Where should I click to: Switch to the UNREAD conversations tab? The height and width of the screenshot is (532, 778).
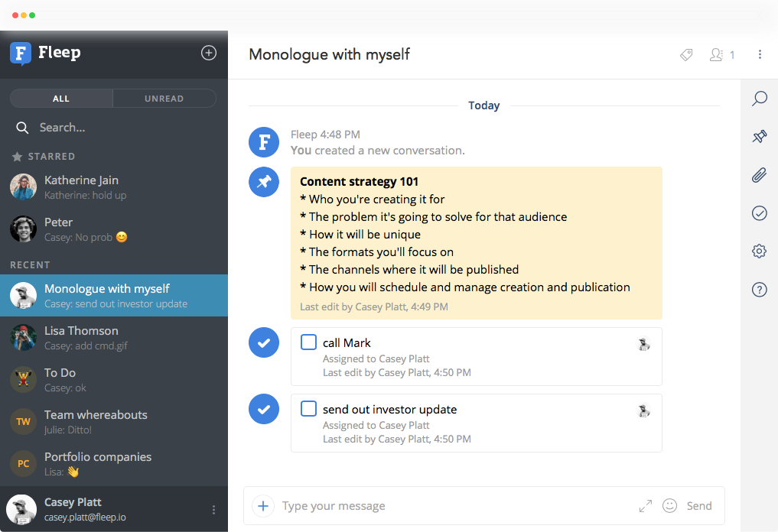164,98
